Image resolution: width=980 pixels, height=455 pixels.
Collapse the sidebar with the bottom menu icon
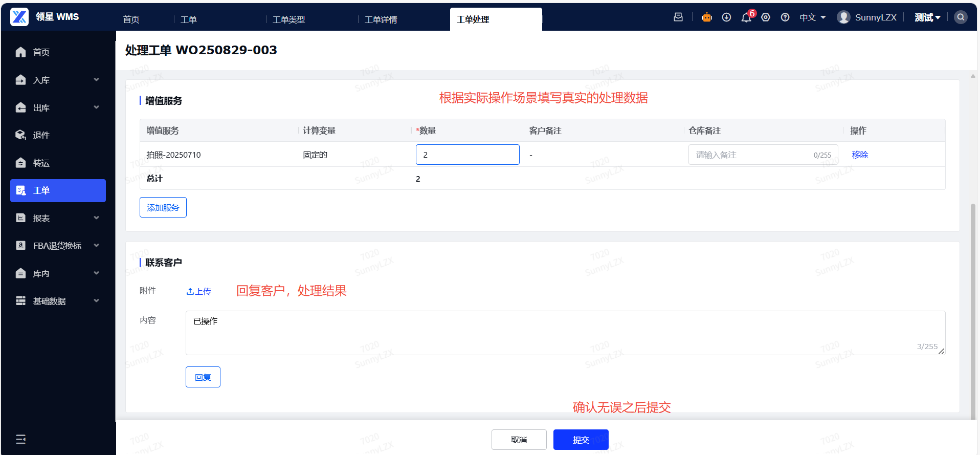click(20, 439)
